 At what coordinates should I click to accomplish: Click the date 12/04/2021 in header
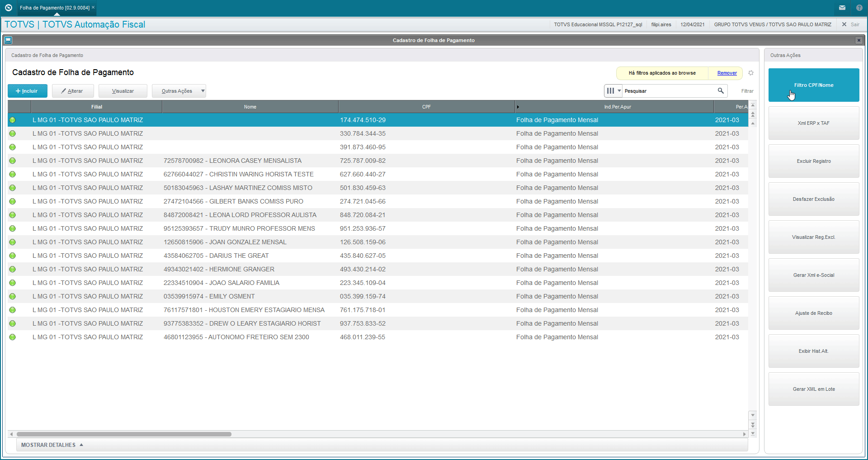(693, 24)
